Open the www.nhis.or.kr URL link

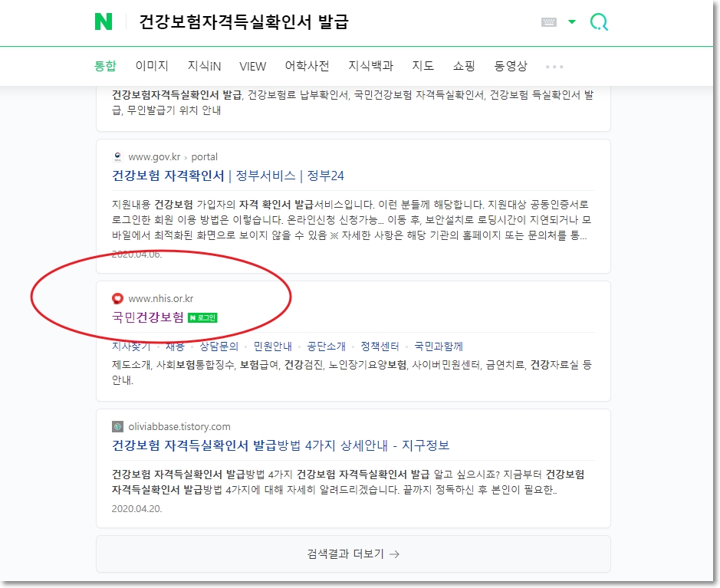[161, 299]
